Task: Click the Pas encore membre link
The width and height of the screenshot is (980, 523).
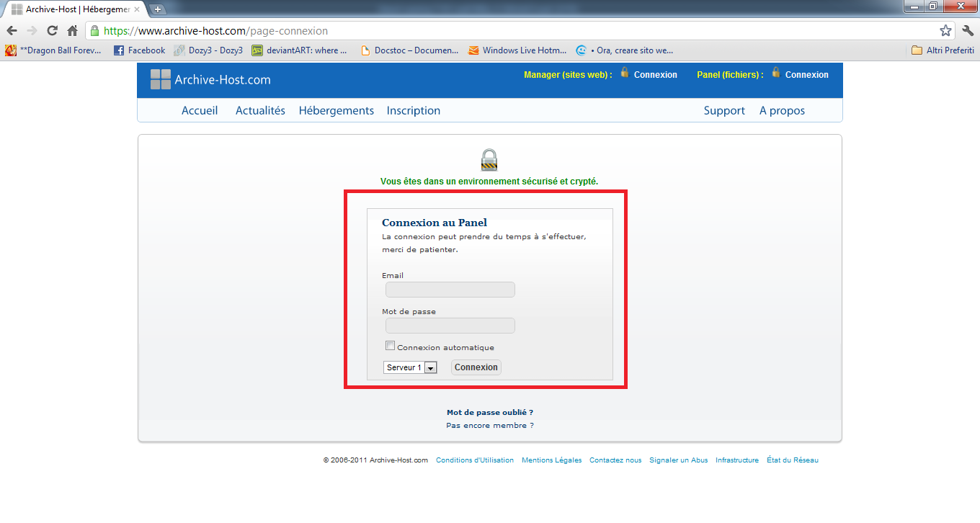Action: click(x=490, y=426)
